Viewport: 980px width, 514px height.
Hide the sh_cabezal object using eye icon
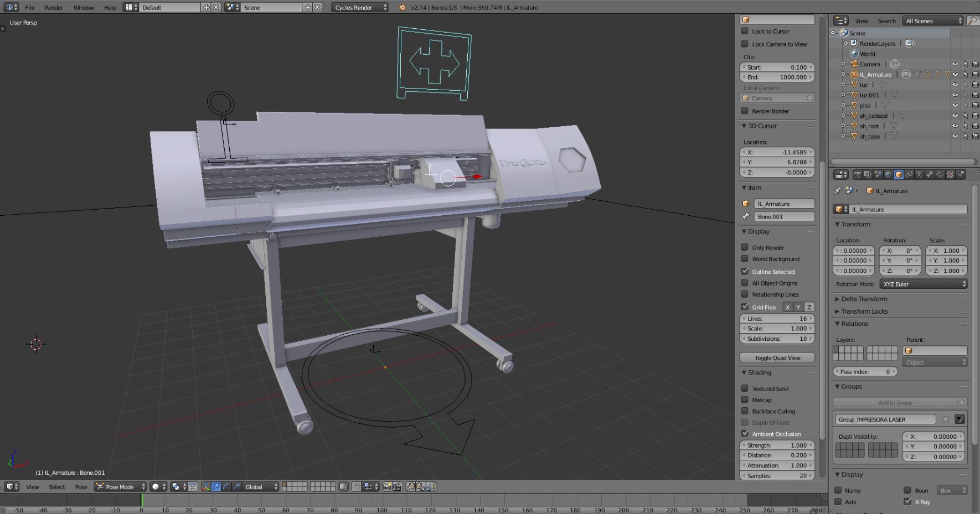tap(955, 116)
